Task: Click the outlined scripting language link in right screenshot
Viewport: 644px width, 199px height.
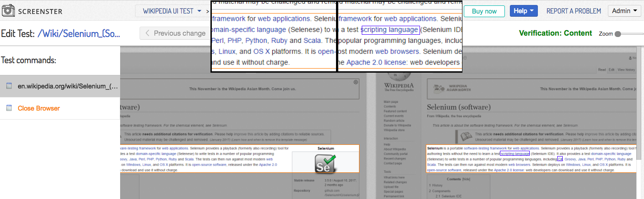Action: 515,153
